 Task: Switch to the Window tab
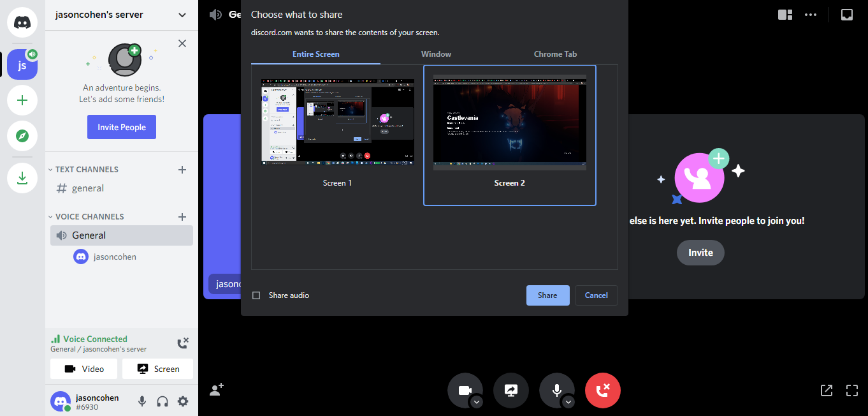[436, 54]
